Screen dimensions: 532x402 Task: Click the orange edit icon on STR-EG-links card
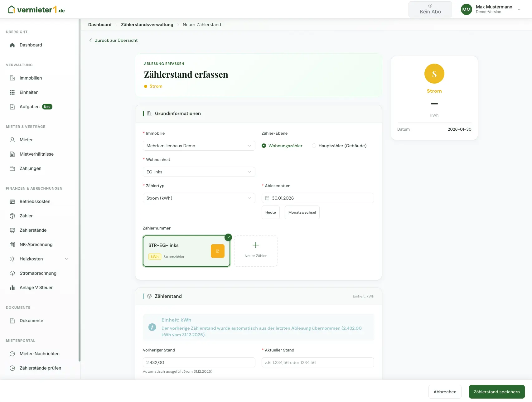(218, 251)
